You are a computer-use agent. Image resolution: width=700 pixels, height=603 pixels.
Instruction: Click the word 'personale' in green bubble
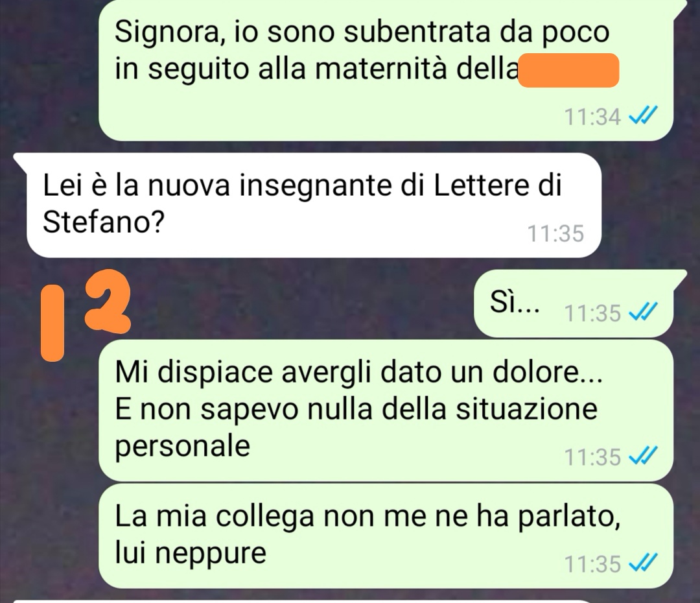(183, 446)
